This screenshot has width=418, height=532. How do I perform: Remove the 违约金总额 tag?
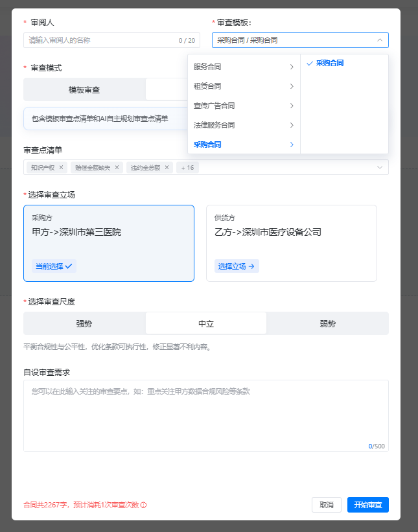pos(167,167)
